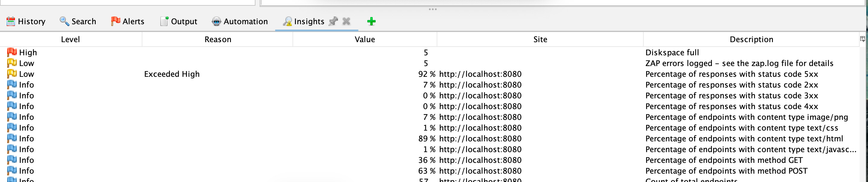The image size is (868, 182).
Task: Add a panel with the green plus icon
Action: 371,21
